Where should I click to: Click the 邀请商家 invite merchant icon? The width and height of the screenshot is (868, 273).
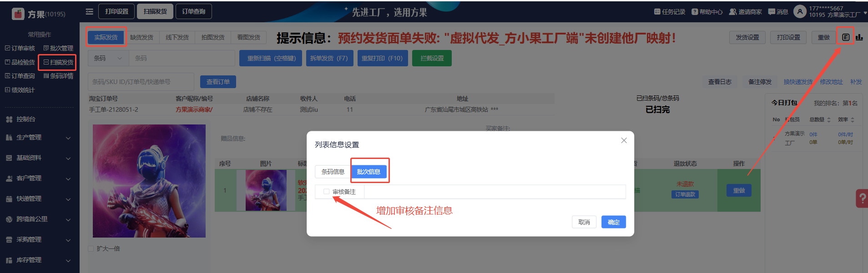pos(733,12)
